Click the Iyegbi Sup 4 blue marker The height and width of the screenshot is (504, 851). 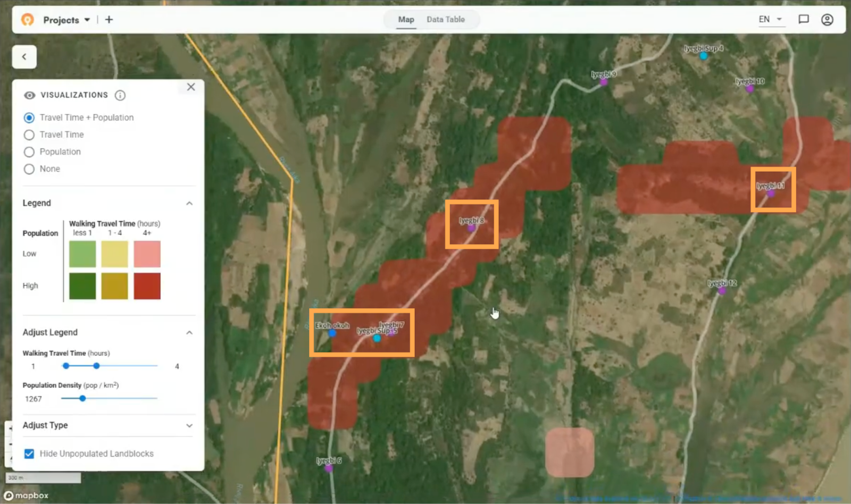tap(703, 55)
